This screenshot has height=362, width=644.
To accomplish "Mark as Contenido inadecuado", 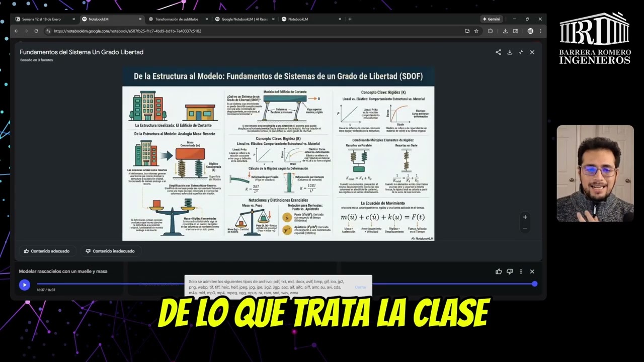I will (110, 251).
